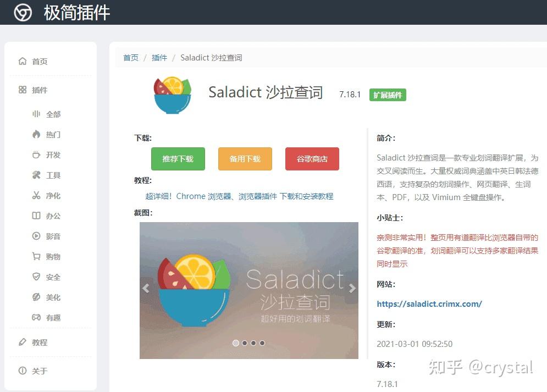Viewport: 547px width, 392px height.
Task: Click the book icon beside 办公
Action: coord(36,216)
